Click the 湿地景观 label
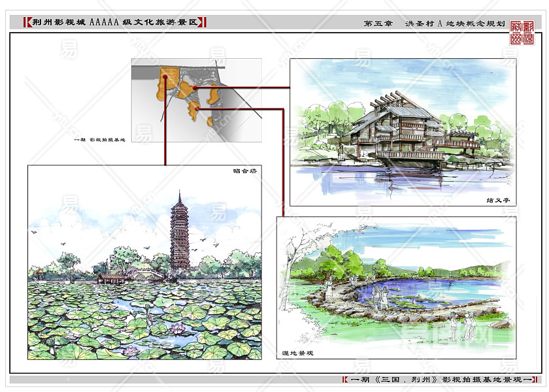This screenshot has width=549, height=392. [298, 353]
